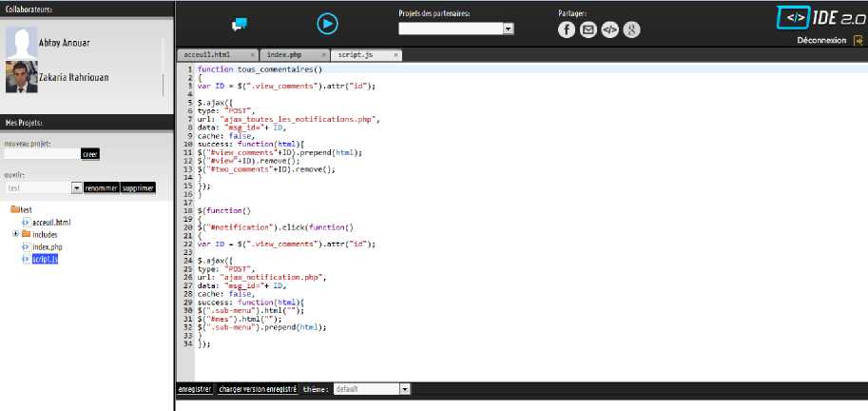The width and height of the screenshot is (868, 411).
Task: Focus the nouveau projet input field
Action: coord(42,154)
